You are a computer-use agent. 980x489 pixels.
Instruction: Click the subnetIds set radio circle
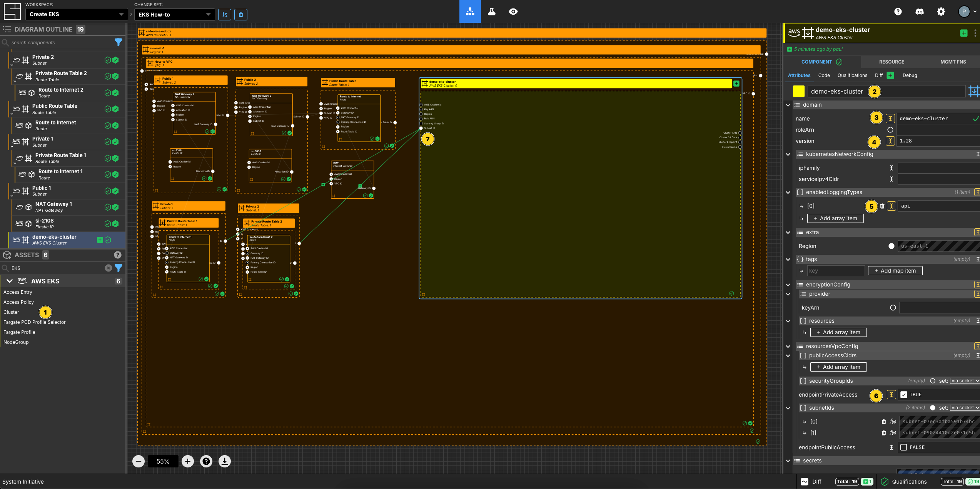click(x=933, y=408)
